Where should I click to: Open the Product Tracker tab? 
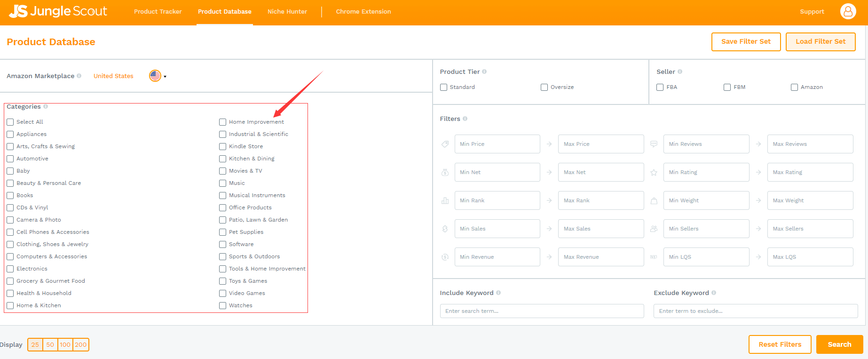coord(158,11)
